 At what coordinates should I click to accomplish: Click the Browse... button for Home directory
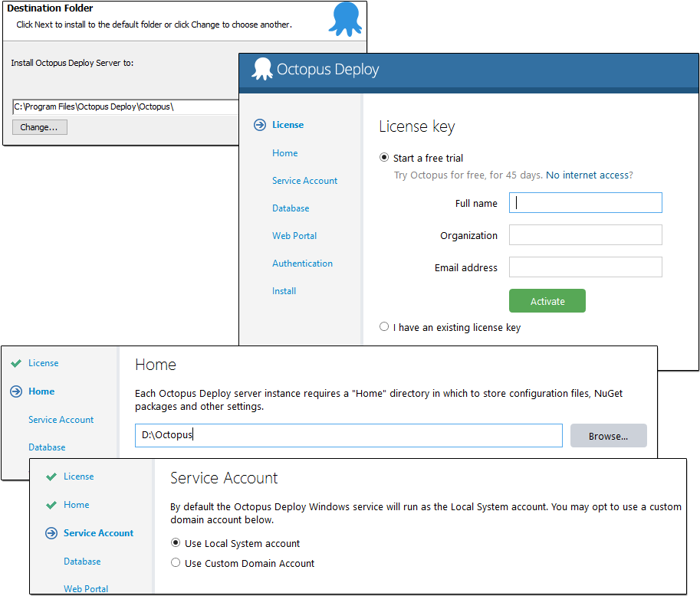[608, 436]
